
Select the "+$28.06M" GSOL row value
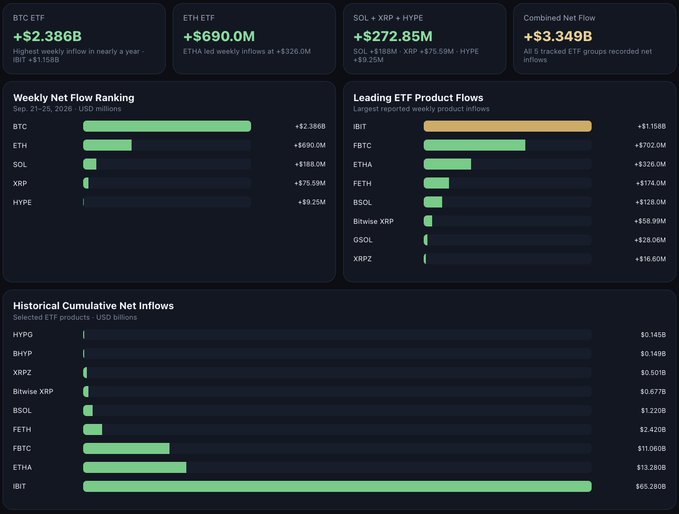click(650, 240)
